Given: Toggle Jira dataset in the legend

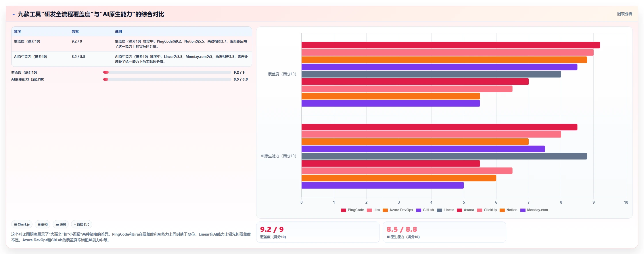Looking at the screenshot, I should point(373,210).
